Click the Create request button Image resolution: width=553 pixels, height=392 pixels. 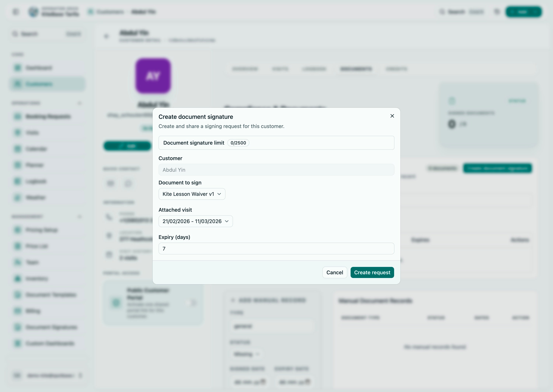pos(372,272)
